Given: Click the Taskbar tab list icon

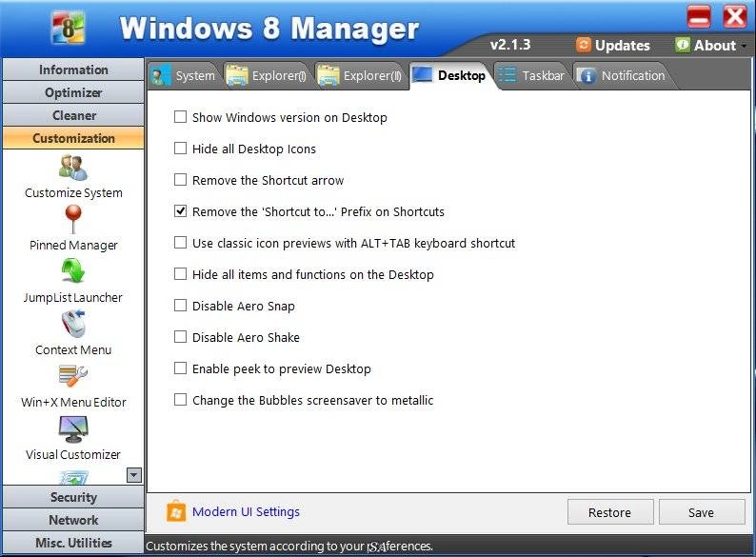Looking at the screenshot, I should [507, 75].
